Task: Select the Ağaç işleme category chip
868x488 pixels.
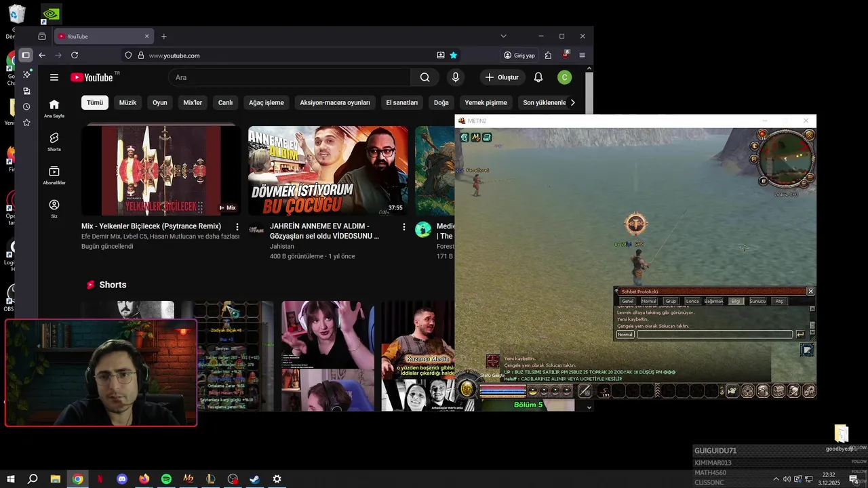Action: click(x=267, y=103)
